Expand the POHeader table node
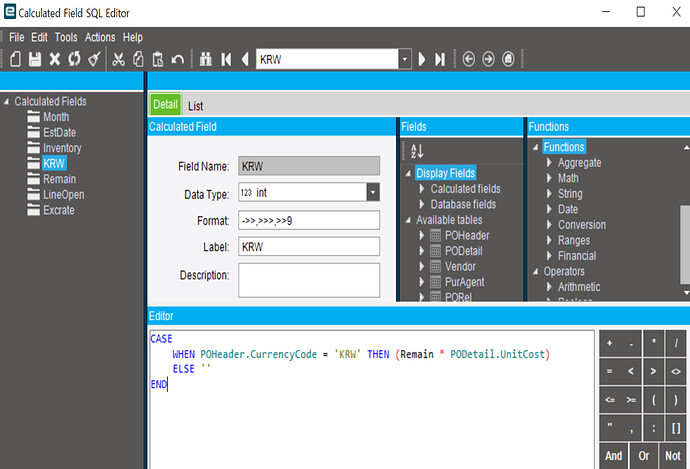690x469 pixels. [x=422, y=236]
